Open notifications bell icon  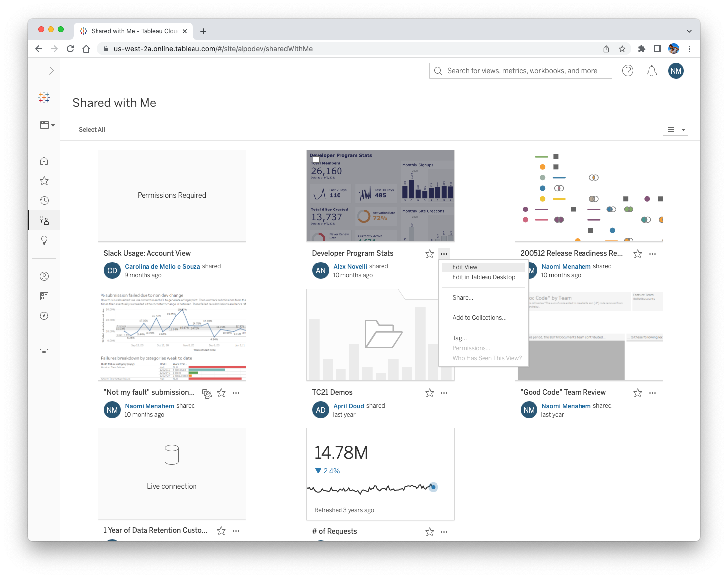click(652, 71)
